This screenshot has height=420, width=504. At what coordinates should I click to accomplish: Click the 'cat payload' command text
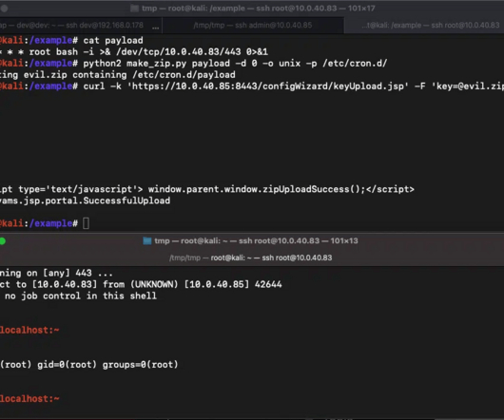(113, 41)
